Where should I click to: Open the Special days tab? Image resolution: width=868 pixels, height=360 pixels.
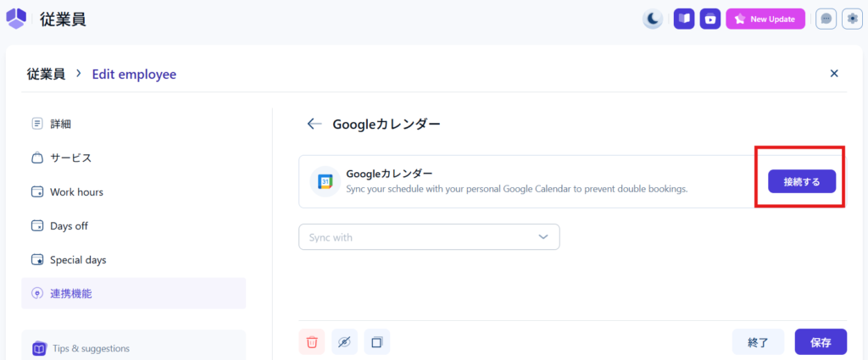coord(77,260)
